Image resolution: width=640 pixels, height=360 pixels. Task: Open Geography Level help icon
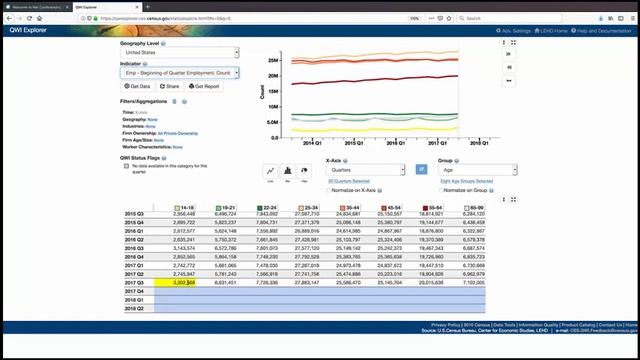[x=163, y=43]
